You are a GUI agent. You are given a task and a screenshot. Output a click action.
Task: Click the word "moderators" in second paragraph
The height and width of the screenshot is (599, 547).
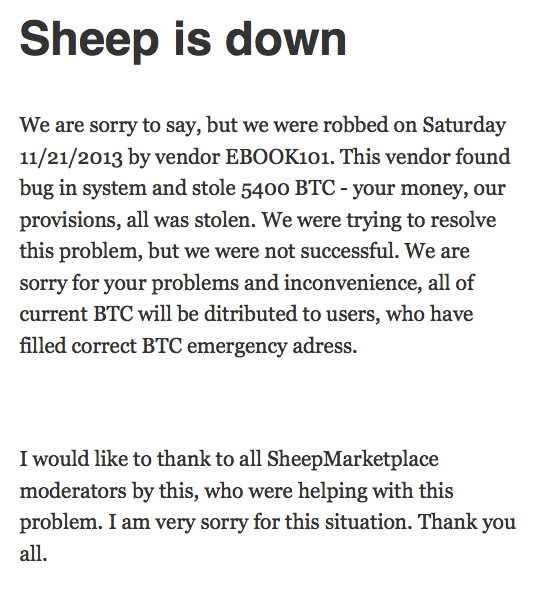coord(73,491)
